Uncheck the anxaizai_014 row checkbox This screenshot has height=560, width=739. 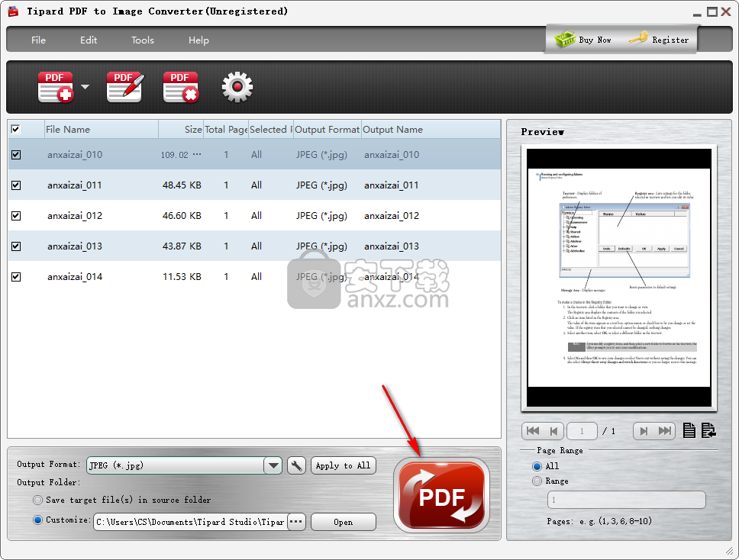16,277
